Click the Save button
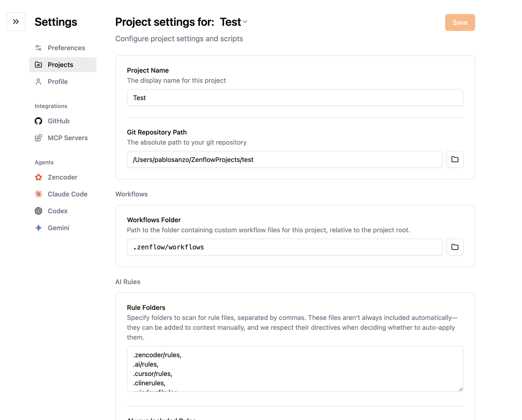This screenshot has width=522, height=420. click(x=460, y=22)
